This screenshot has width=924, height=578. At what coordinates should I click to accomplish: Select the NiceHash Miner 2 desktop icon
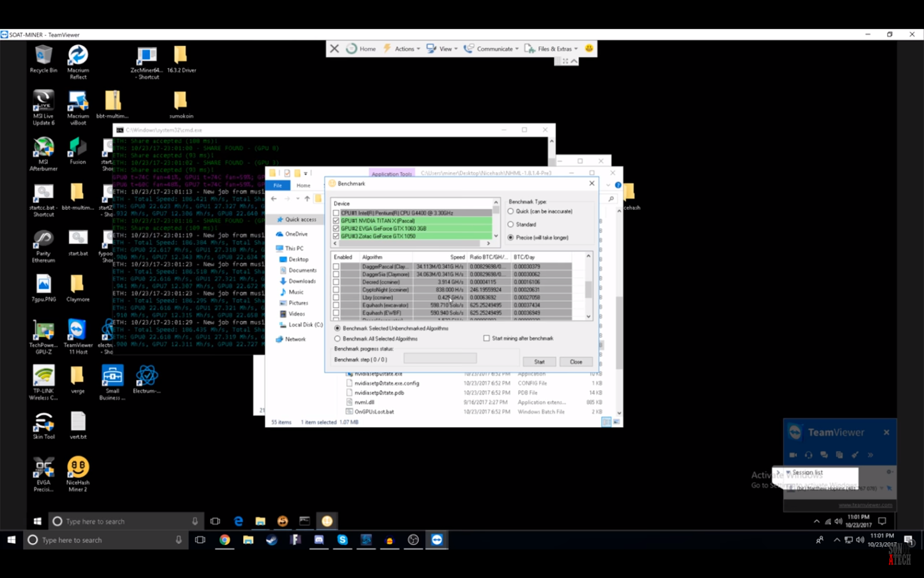(78, 475)
